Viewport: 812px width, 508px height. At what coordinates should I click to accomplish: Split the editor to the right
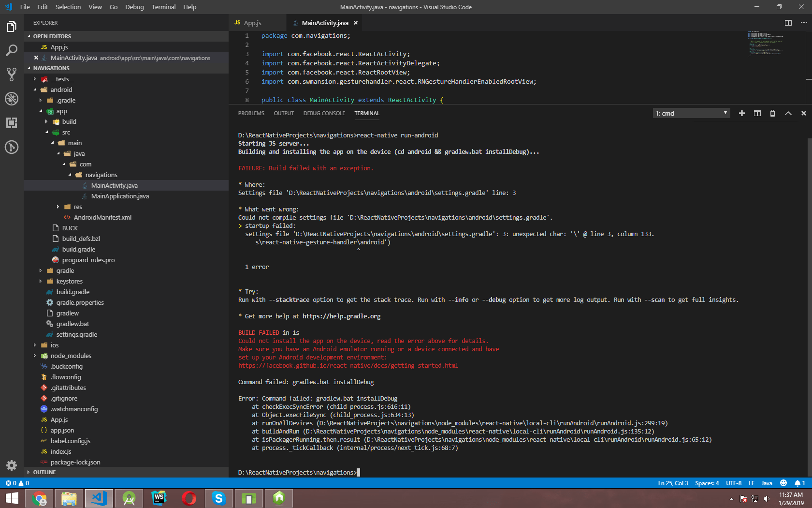pyautogui.click(x=788, y=23)
